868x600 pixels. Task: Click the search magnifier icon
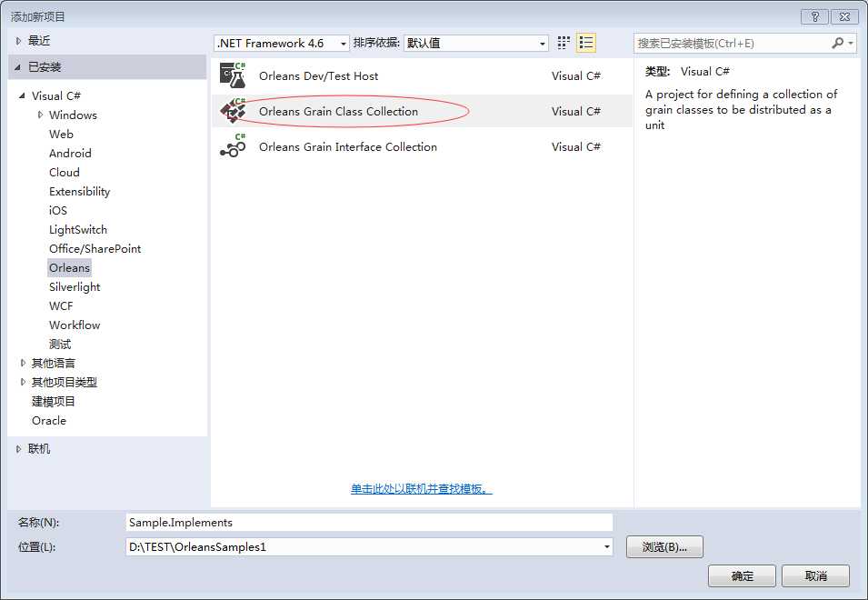[x=838, y=43]
